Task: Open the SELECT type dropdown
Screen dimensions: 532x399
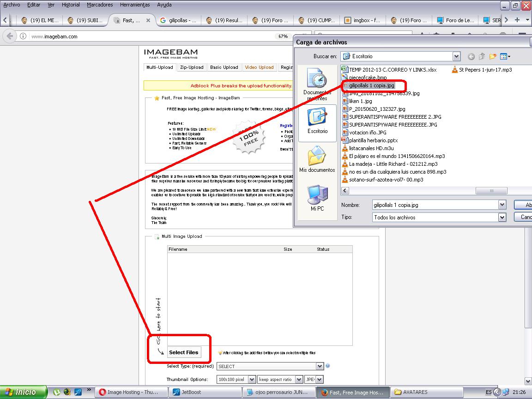Action: (x=319, y=366)
